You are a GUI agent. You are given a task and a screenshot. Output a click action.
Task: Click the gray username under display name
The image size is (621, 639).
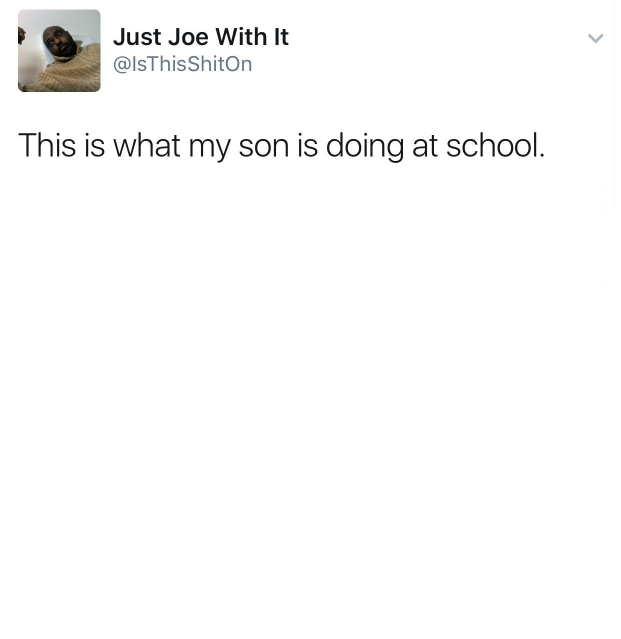click(183, 64)
